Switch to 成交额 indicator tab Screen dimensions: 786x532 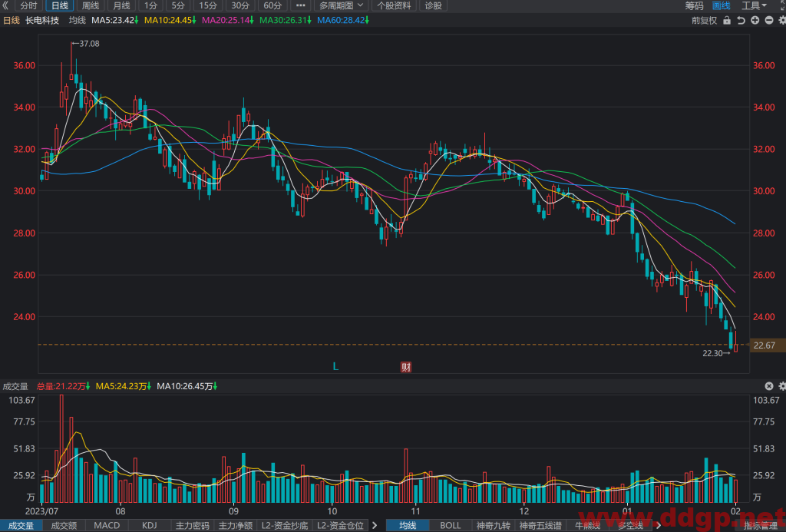tap(64, 526)
